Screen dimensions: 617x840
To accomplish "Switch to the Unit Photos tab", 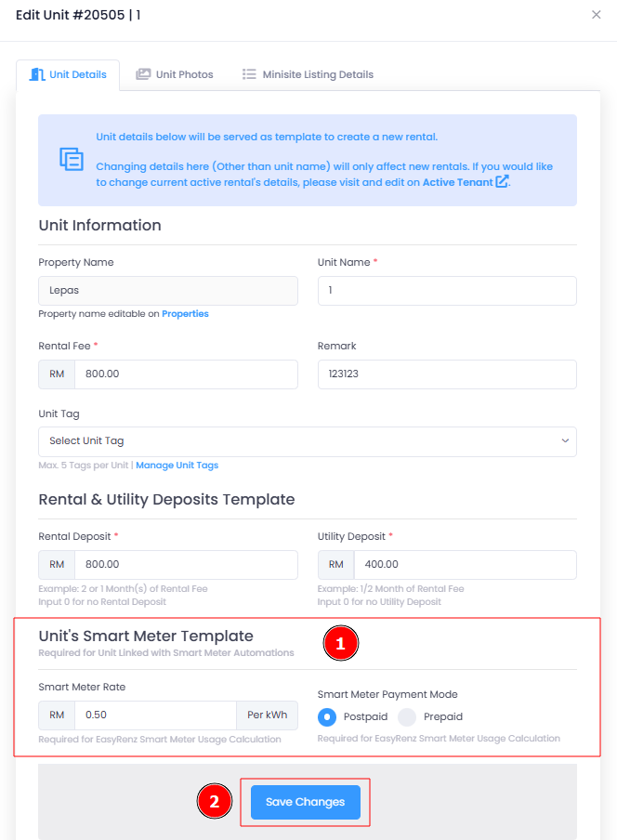I will pyautogui.click(x=175, y=74).
